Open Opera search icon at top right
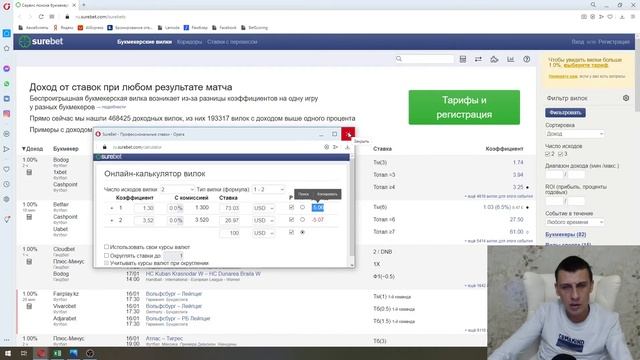The width and height of the screenshot is (640, 360). coord(593,5)
